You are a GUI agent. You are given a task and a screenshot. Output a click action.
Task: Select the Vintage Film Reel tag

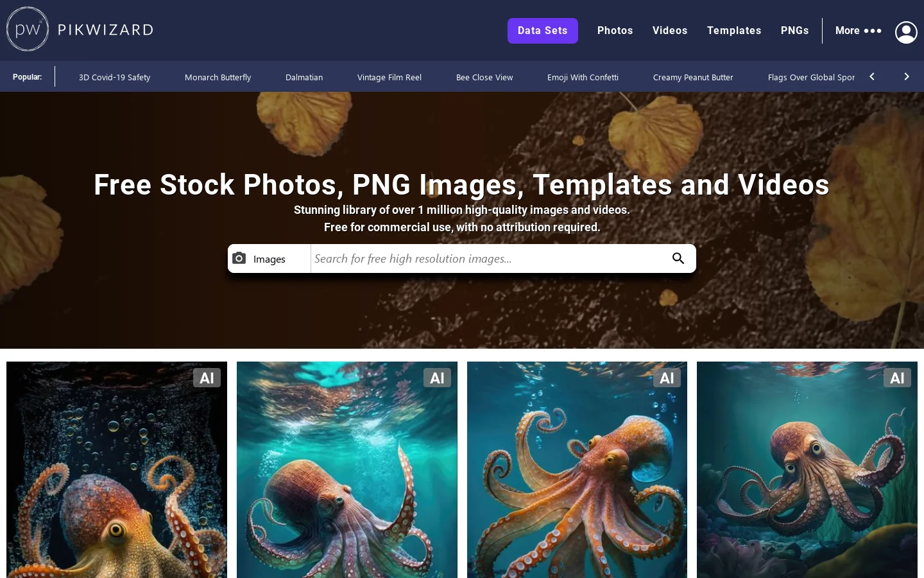[389, 77]
